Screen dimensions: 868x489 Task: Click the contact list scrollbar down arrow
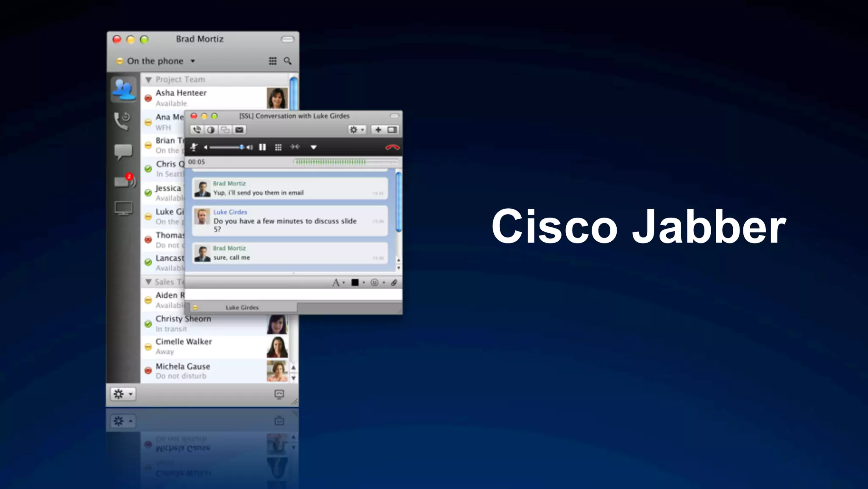(x=293, y=378)
